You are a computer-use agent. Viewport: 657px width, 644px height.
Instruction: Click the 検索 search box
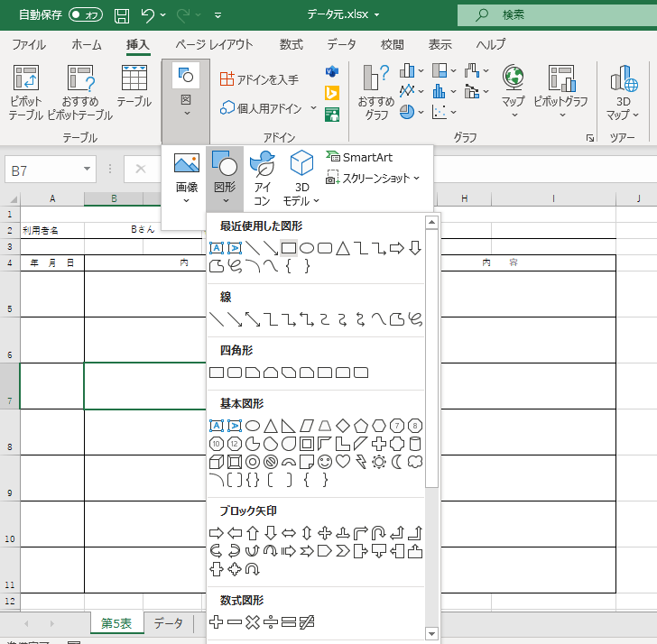point(557,15)
